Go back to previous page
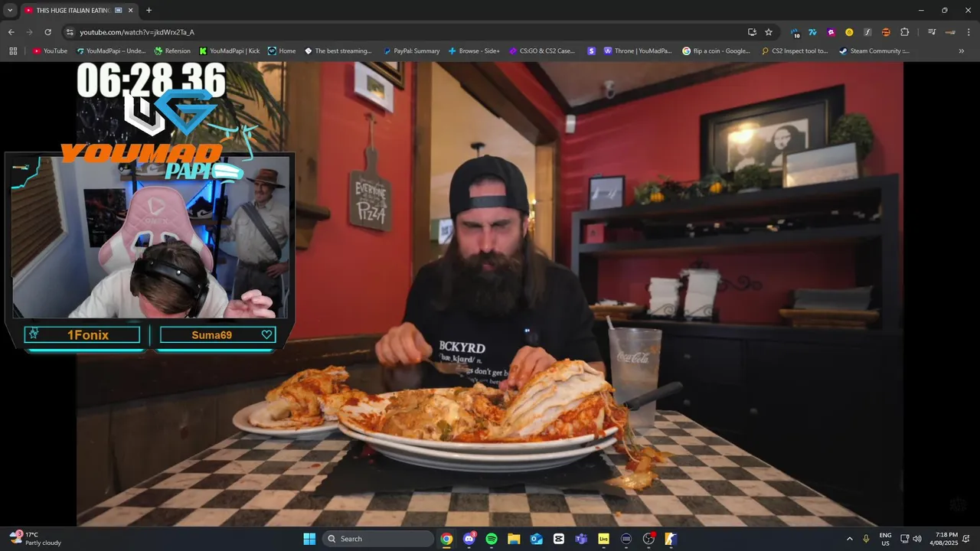The width and height of the screenshot is (980, 551). tap(11, 32)
